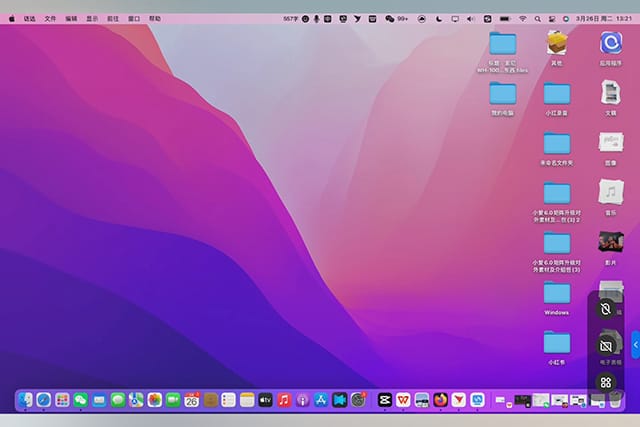Click the Wi-Fi status icon in menu bar
640x427 pixels.
pos(522,18)
